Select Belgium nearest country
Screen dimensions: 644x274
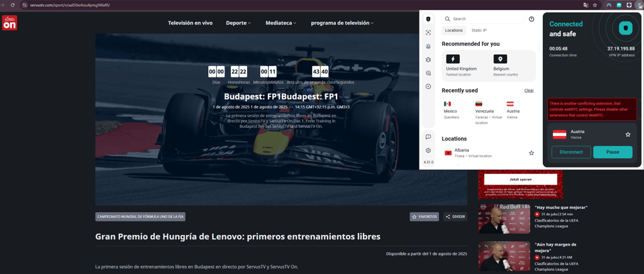click(x=512, y=66)
